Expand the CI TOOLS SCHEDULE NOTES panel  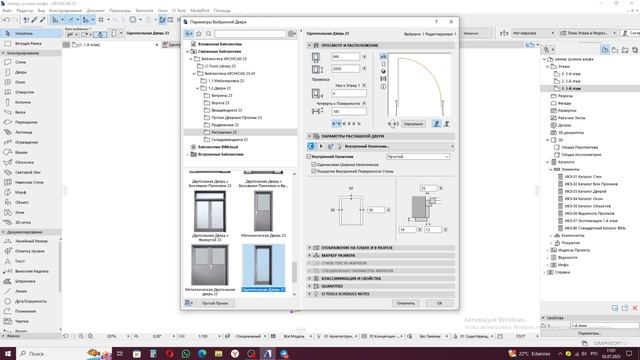click(x=309, y=294)
